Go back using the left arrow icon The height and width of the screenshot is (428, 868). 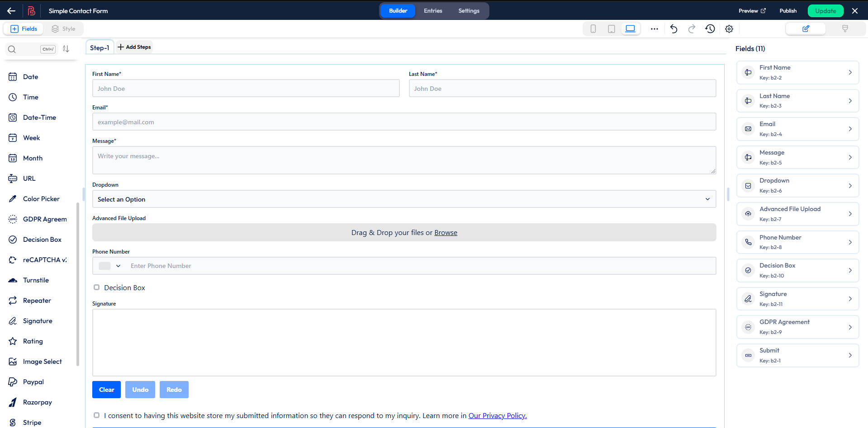tap(11, 11)
